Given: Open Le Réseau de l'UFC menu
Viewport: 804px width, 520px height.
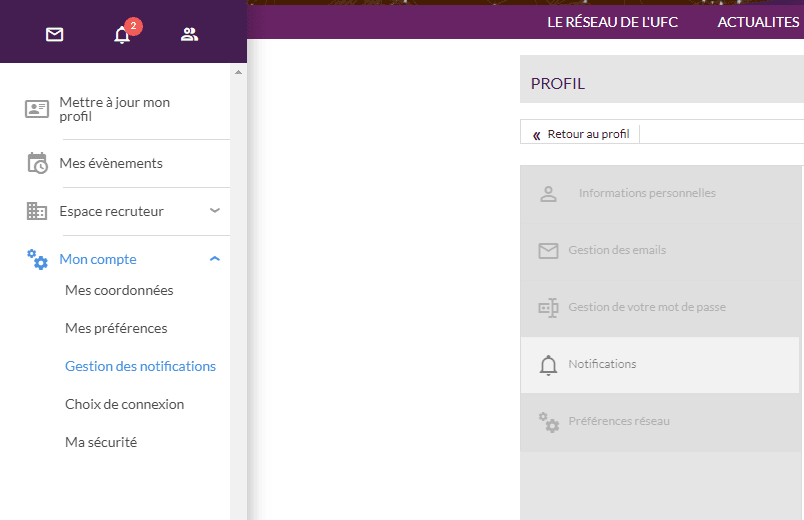Looking at the screenshot, I should (x=612, y=22).
